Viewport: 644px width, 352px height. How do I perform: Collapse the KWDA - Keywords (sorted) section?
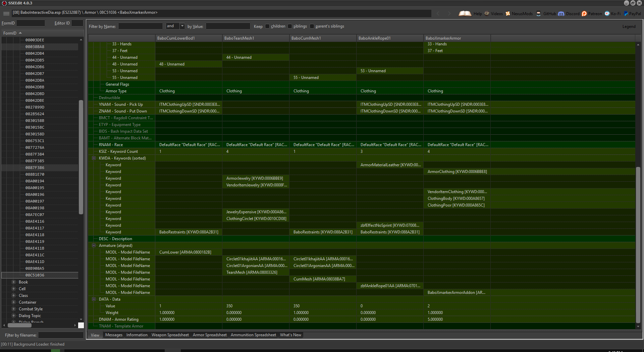[x=94, y=158]
